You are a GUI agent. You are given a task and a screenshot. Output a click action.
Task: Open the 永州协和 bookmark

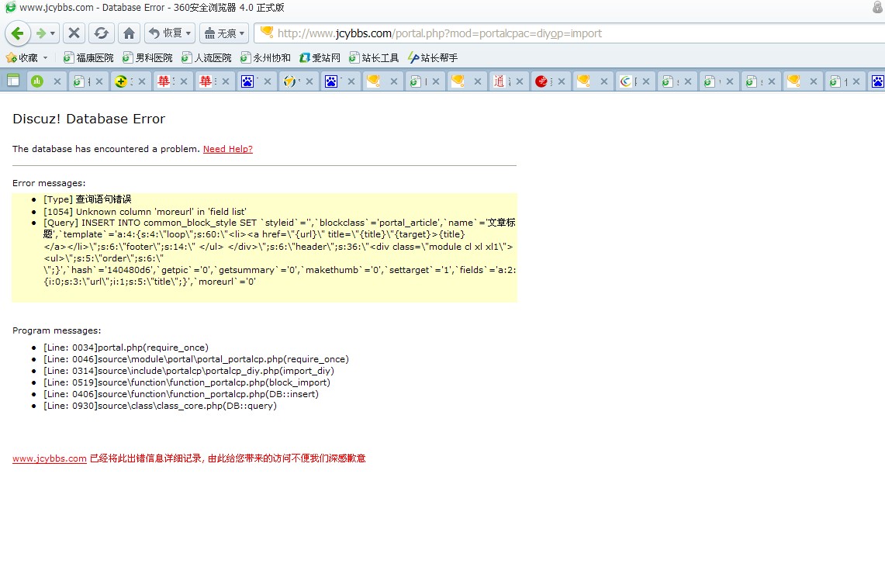click(265, 57)
